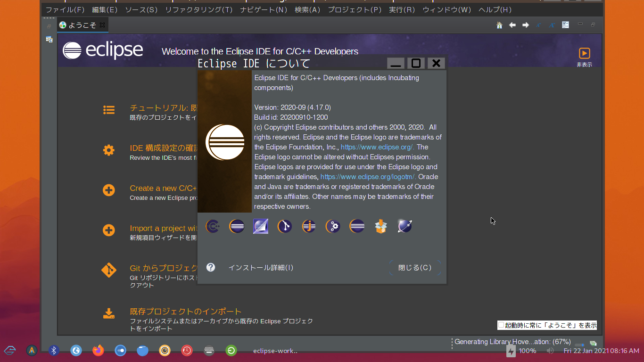644x362 pixels.
Task: Click the Git diamond icon on Welcome page
Action: point(109,271)
